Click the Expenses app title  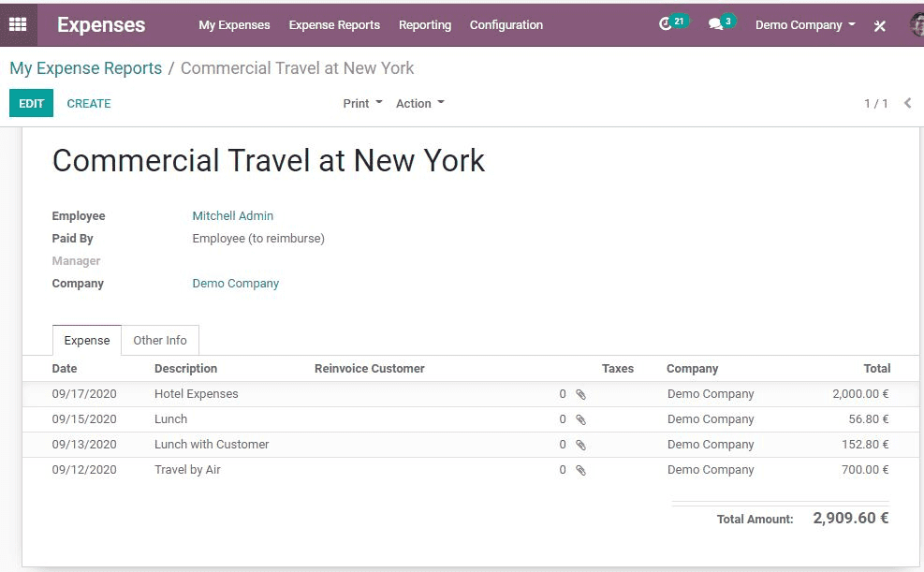tap(101, 24)
